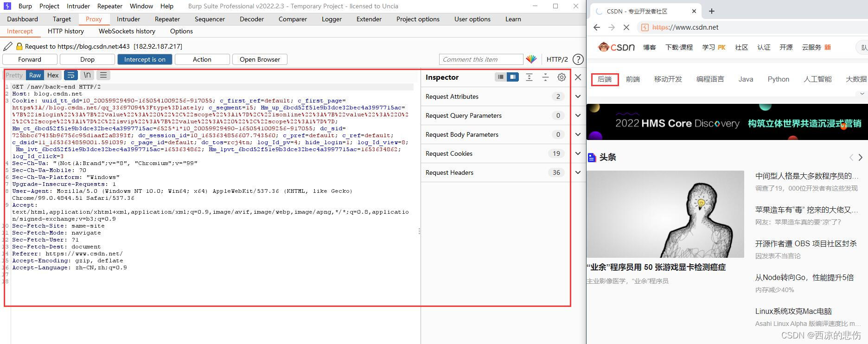Open the 下载·课程 link in the CSDN header
Screen dimensions: 868x344
coord(679,47)
